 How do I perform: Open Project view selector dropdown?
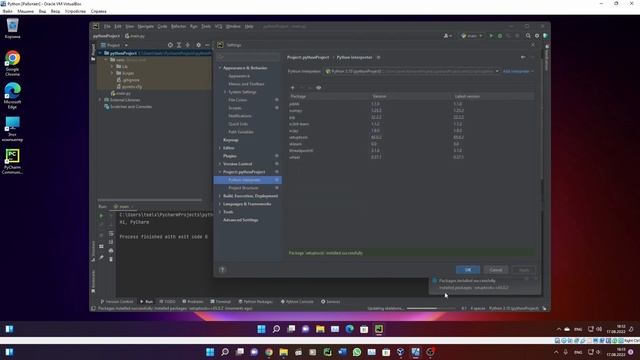[x=114, y=45]
